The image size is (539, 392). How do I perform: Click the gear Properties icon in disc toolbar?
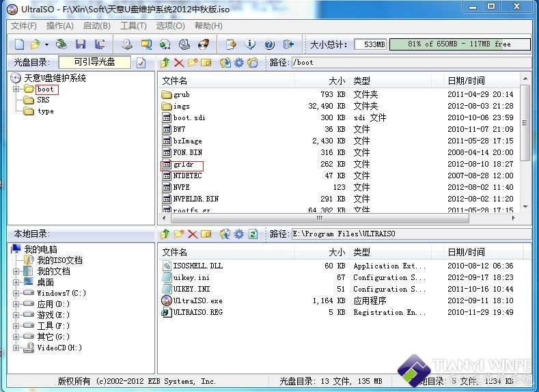click(x=239, y=63)
